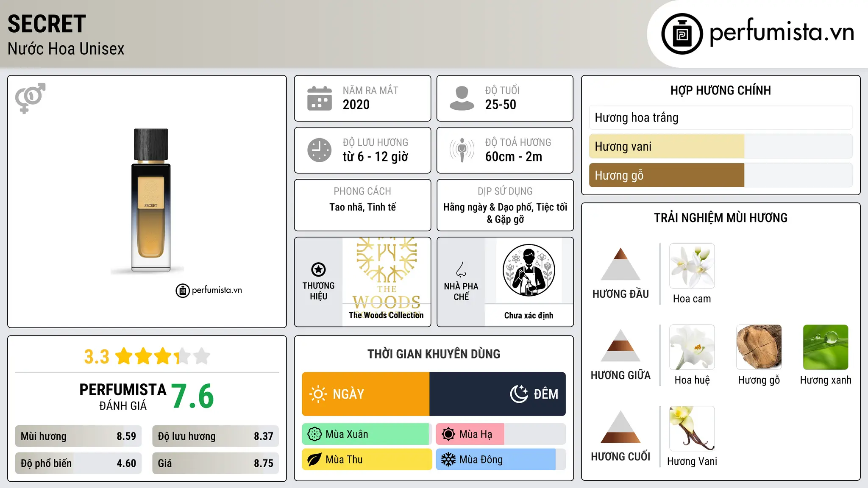The image size is (868, 488).
Task: Select the Hoa huệ note thumbnail
Action: [692, 347]
